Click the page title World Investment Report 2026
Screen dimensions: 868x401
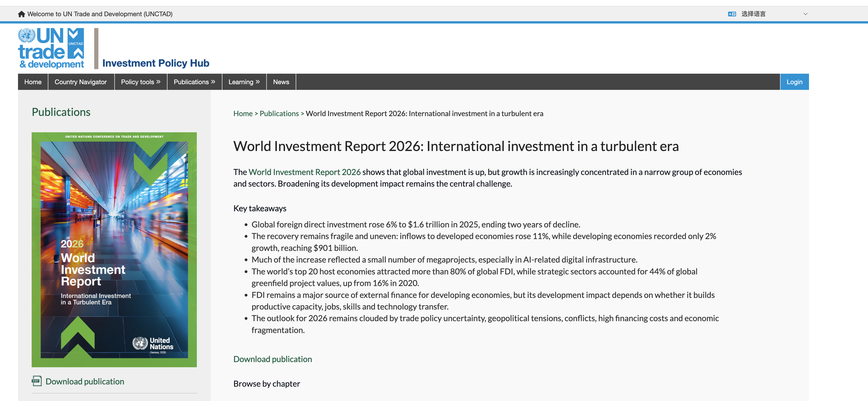pos(456,146)
